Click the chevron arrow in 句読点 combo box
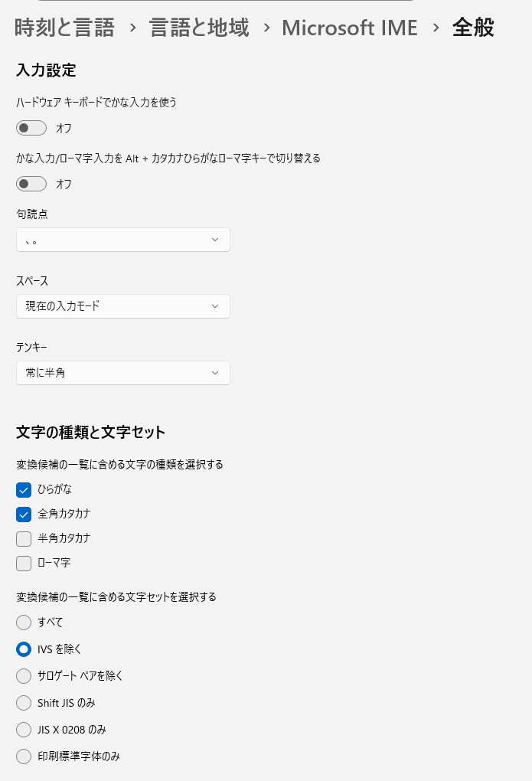Image resolution: width=532 pixels, height=781 pixels. click(x=215, y=240)
